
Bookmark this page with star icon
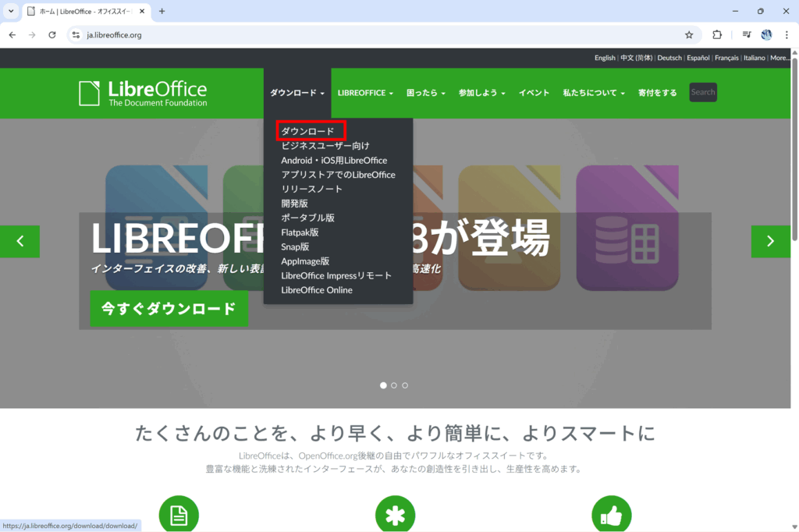tap(689, 35)
